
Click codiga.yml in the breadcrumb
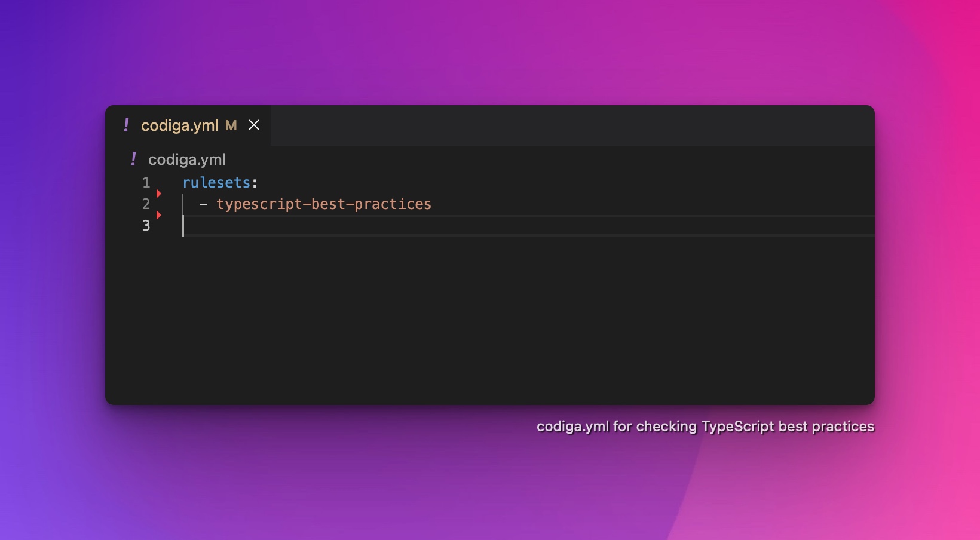click(187, 159)
